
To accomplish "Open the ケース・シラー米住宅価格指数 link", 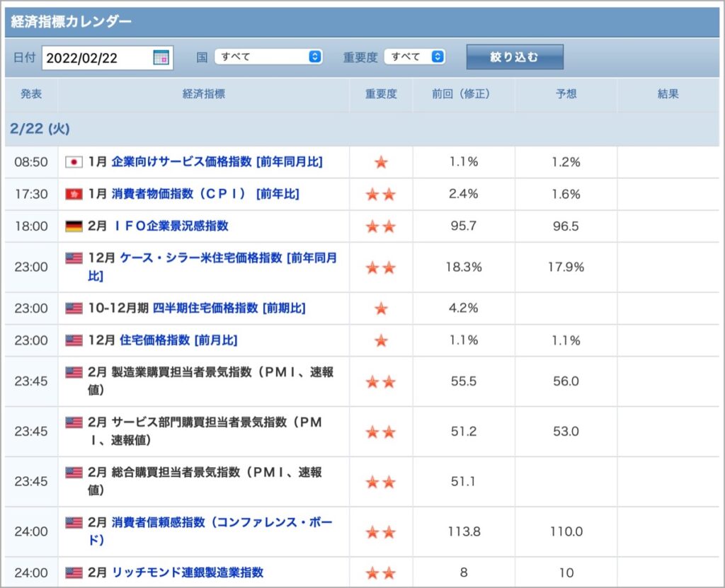I will 212,267.
